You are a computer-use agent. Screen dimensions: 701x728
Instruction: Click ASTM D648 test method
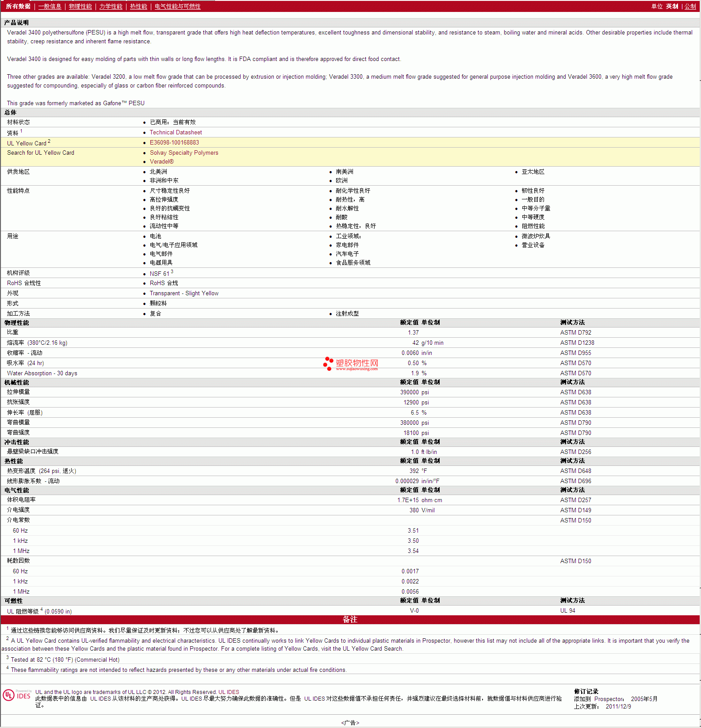(575, 471)
